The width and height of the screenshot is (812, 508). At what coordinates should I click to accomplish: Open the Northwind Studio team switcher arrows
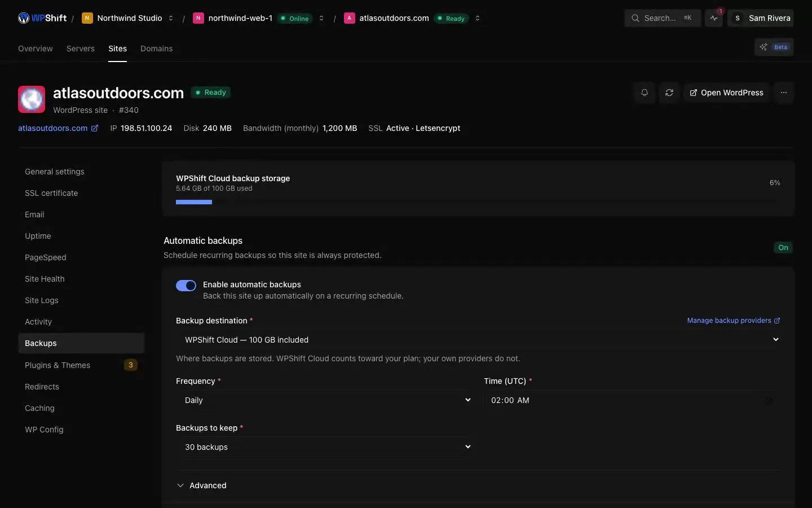171,18
